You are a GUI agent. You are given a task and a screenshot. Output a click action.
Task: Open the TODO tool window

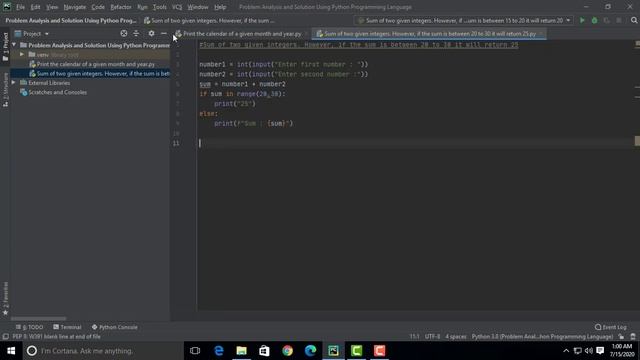tap(30, 327)
